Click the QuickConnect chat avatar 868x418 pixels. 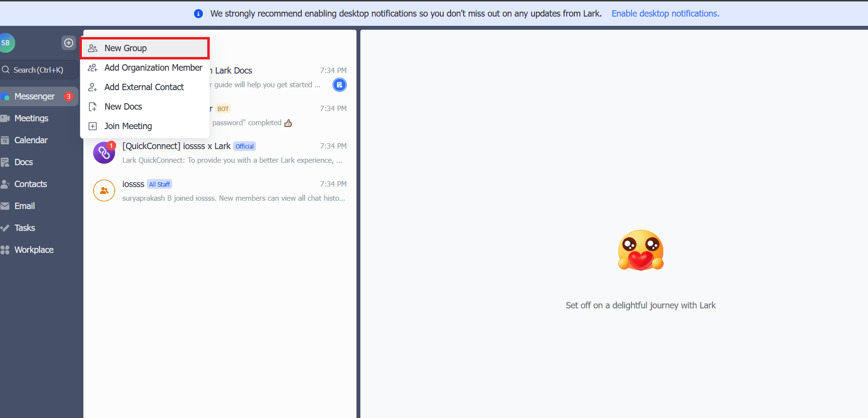click(x=104, y=153)
